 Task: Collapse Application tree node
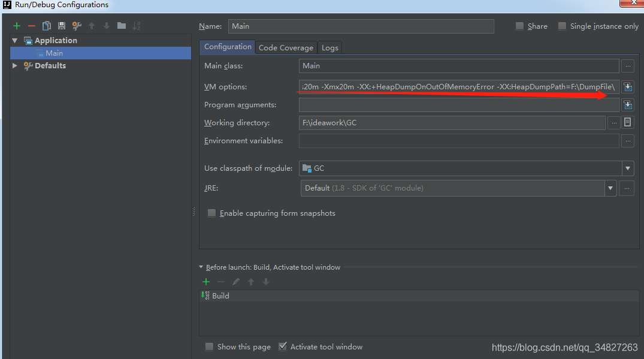(x=15, y=41)
